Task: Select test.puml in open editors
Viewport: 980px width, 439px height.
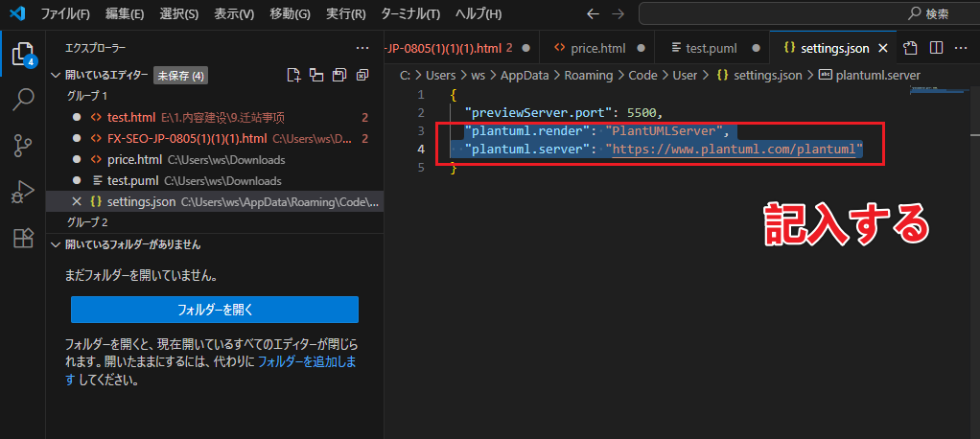Action: [x=215, y=180]
